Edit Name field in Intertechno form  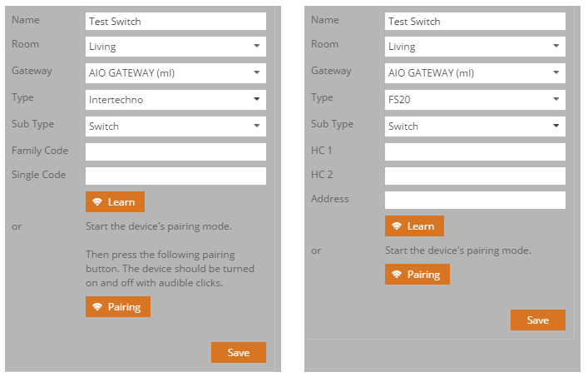175,21
